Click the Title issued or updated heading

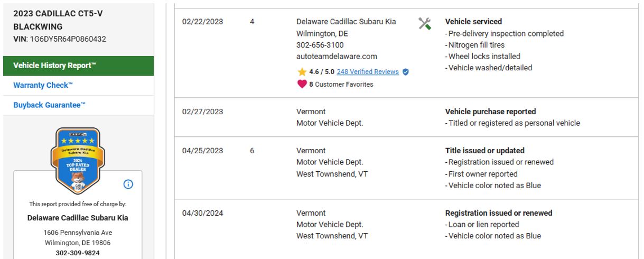484,151
